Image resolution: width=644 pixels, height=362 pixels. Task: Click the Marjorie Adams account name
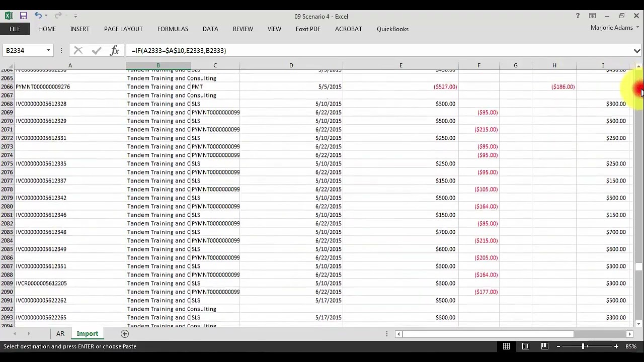point(611,28)
